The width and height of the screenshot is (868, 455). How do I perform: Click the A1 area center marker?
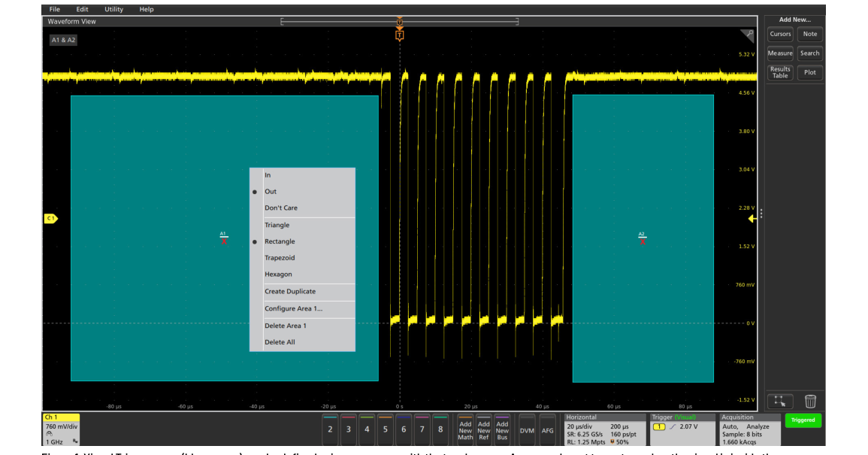(224, 238)
